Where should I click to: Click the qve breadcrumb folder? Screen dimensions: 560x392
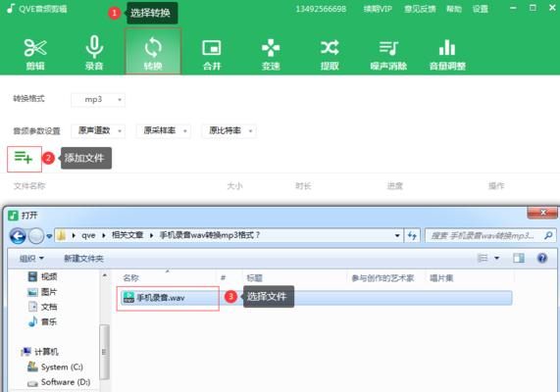[x=88, y=235]
